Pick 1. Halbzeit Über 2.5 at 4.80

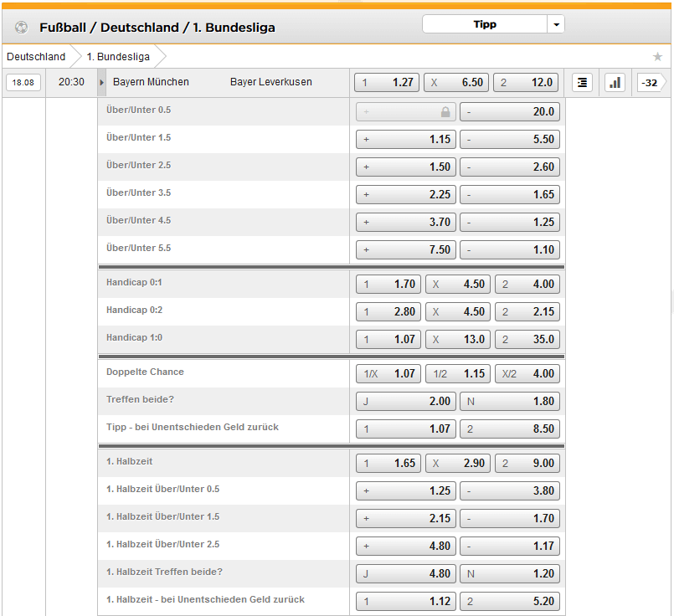406,546
